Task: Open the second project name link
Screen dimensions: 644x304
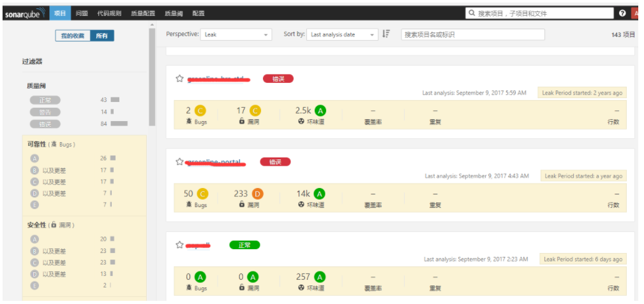Action: coord(214,162)
